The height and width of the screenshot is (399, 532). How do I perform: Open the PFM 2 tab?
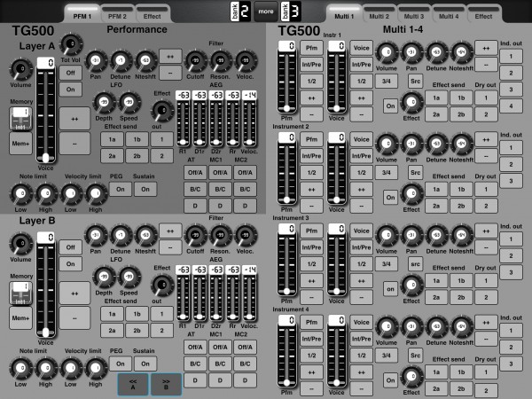click(117, 13)
